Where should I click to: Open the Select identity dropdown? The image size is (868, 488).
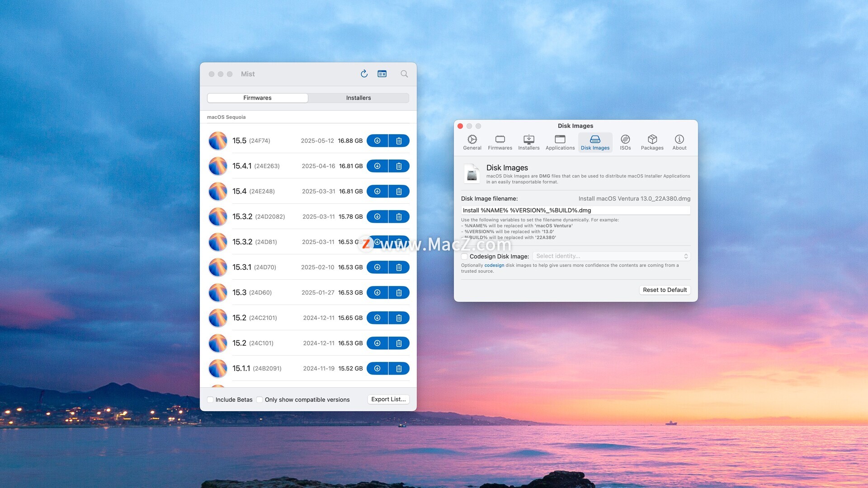tap(611, 256)
